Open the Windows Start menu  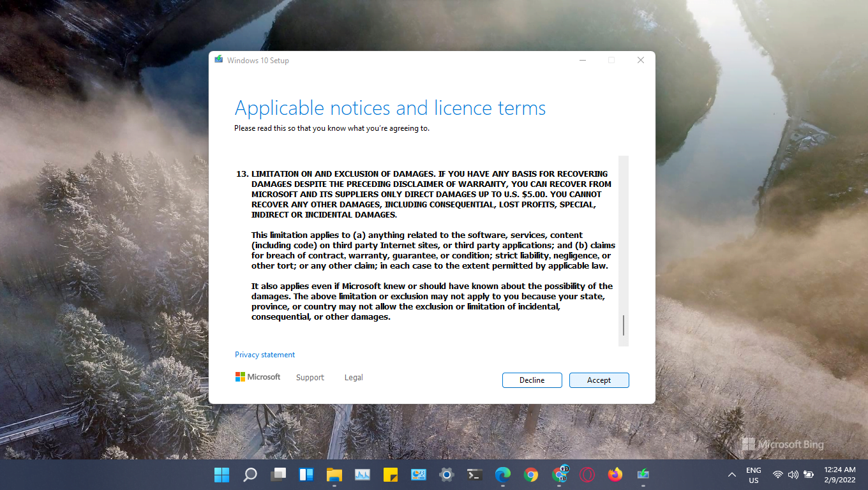pyautogui.click(x=221, y=475)
